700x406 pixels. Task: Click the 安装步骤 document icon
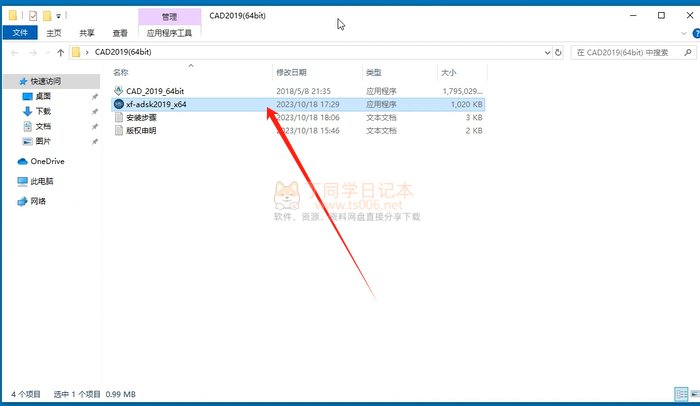[118, 117]
